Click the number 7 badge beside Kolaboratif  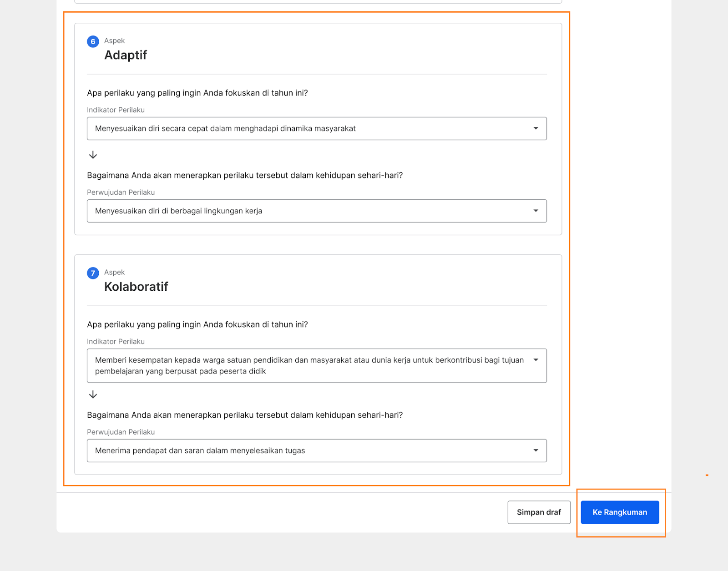point(93,273)
